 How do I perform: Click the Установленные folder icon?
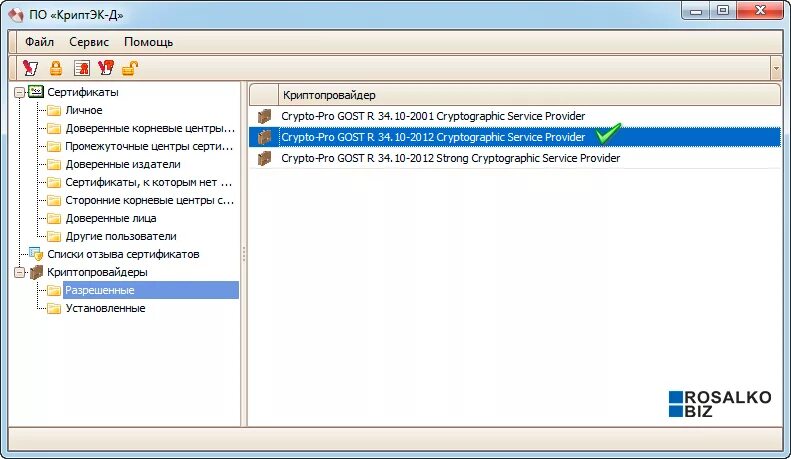[x=54, y=309]
